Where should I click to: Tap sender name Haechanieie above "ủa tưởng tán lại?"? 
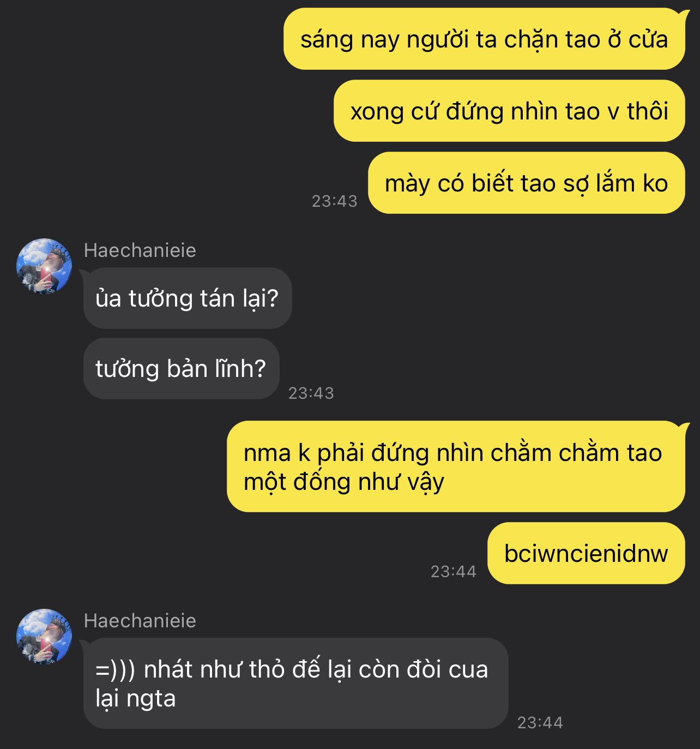[x=140, y=250]
